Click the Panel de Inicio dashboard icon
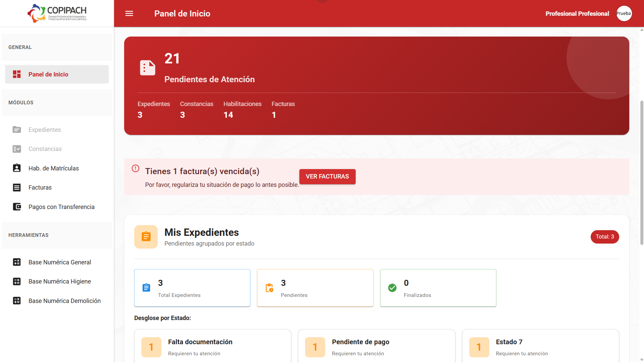This screenshot has height=362, width=644. [17, 74]
